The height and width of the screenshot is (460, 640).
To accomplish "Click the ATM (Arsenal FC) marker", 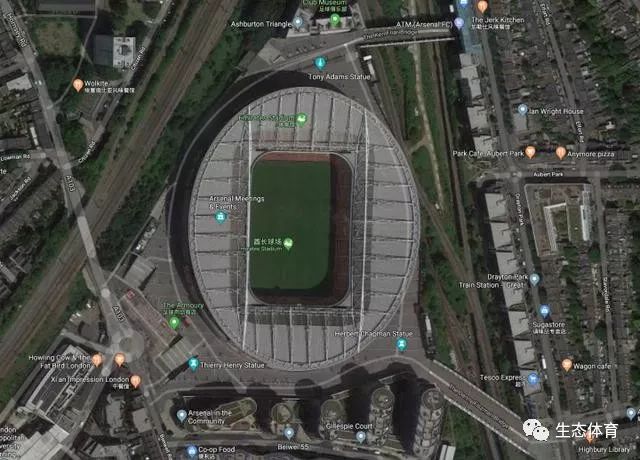I will 459,23.
